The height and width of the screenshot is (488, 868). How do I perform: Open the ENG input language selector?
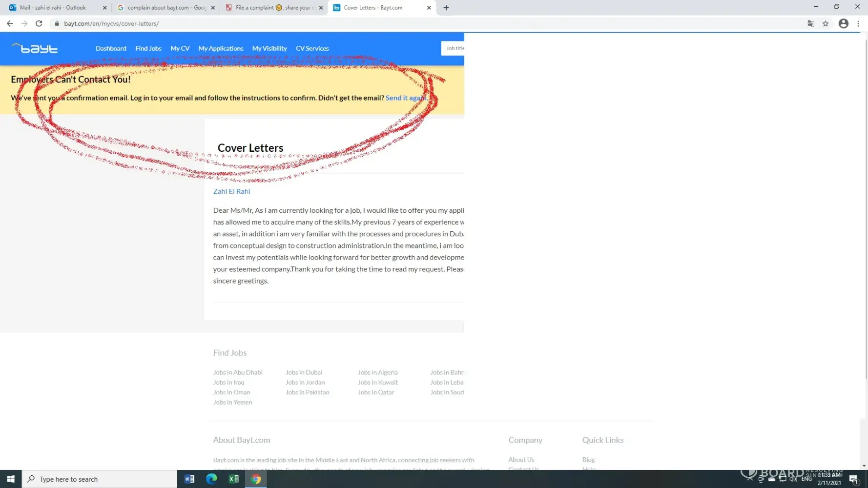pos(806,479)
